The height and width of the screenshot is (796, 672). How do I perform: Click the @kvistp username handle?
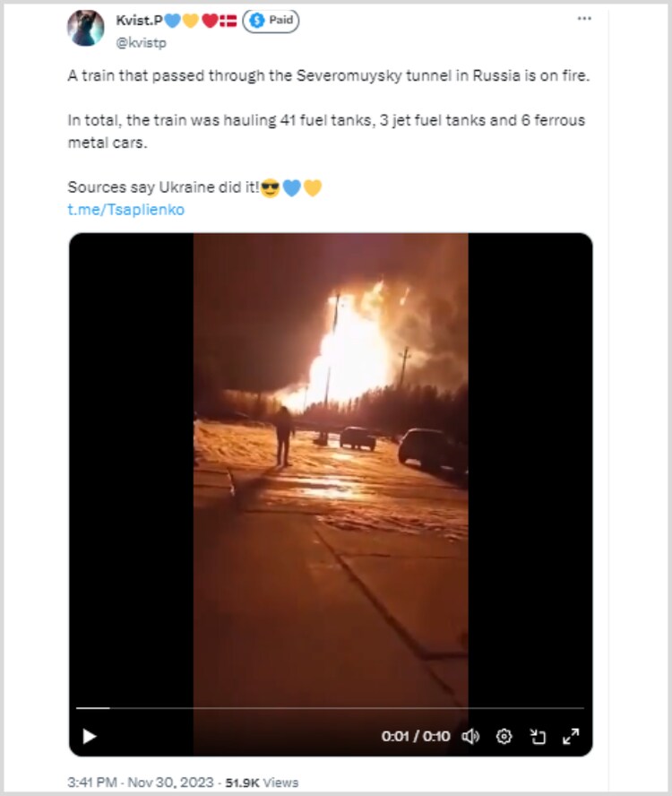pos(141,43)
